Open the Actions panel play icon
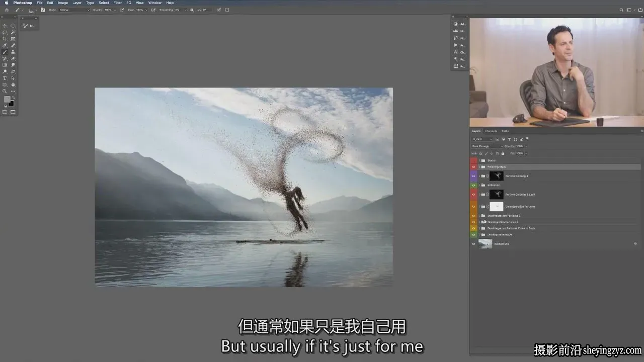 coord(456,45)
